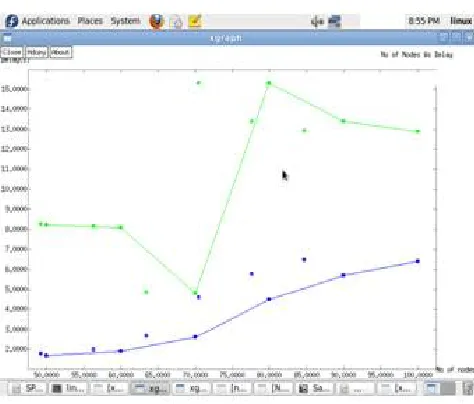This screenshot has width=474, height=404.
Task: Click the xgraph Close button
Action: click(12, 52)
